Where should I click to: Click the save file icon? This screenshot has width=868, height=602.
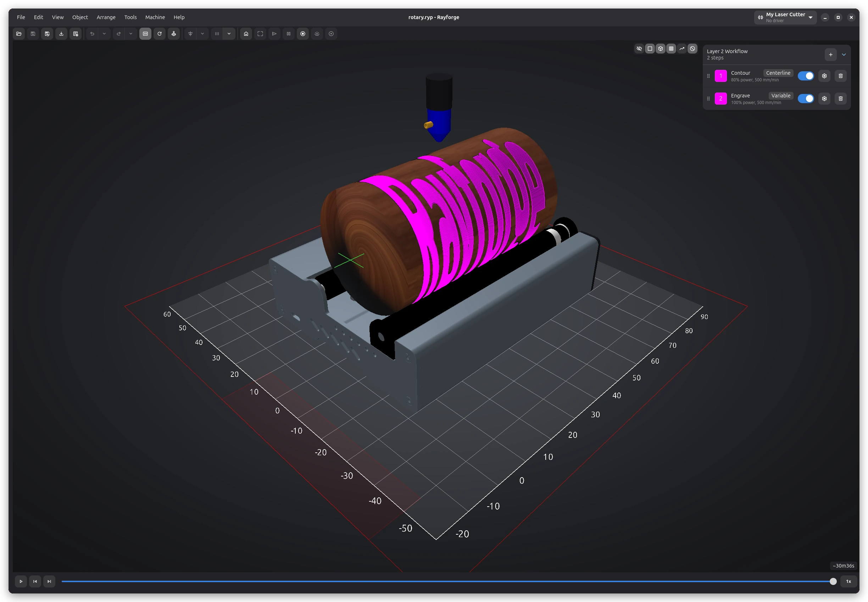(x=33, y=34)
